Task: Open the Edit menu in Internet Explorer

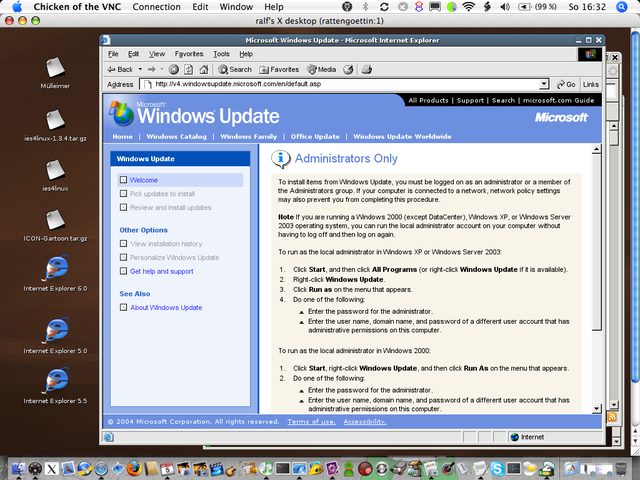Action: [133, 54]
